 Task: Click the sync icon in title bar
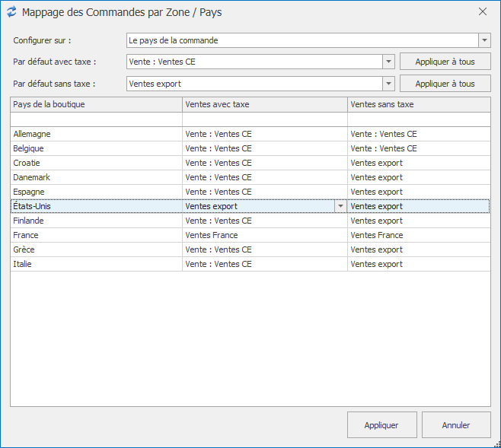(x=11, y=12)
